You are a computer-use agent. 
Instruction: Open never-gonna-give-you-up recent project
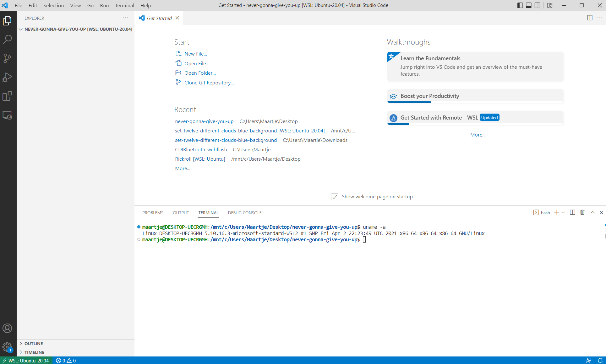pyautogui.click(x=204, y=121)
